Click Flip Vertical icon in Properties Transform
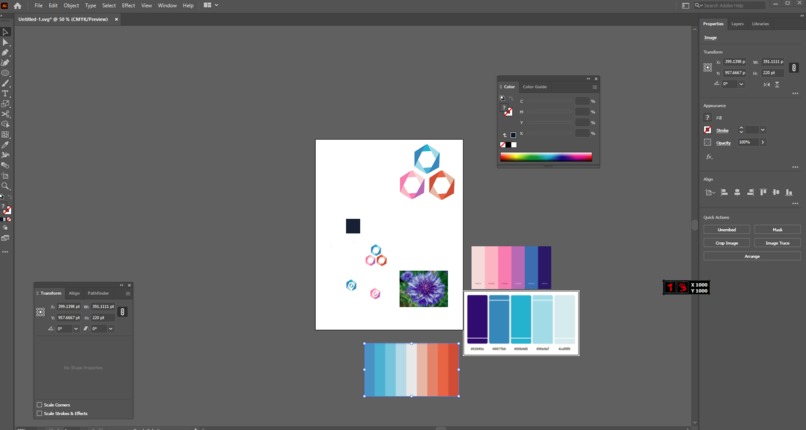Image resolution: width=806 pixels, height=430 pixels. 777,84
